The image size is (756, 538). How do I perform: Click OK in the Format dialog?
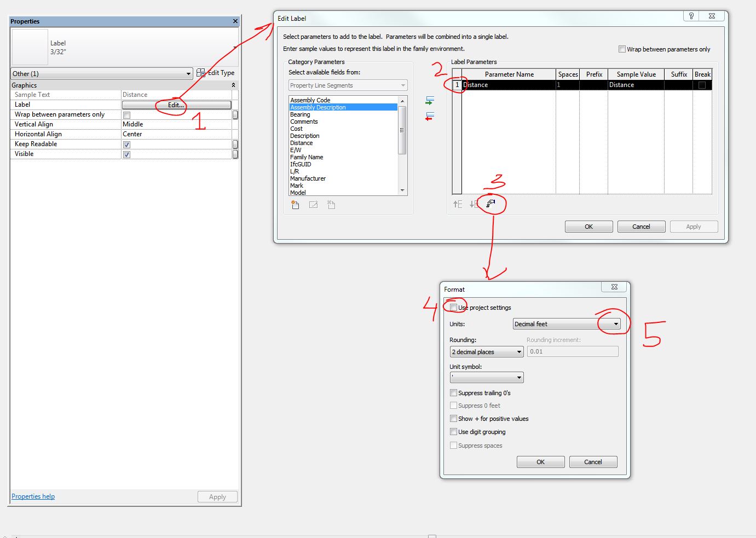pos(541,462)
